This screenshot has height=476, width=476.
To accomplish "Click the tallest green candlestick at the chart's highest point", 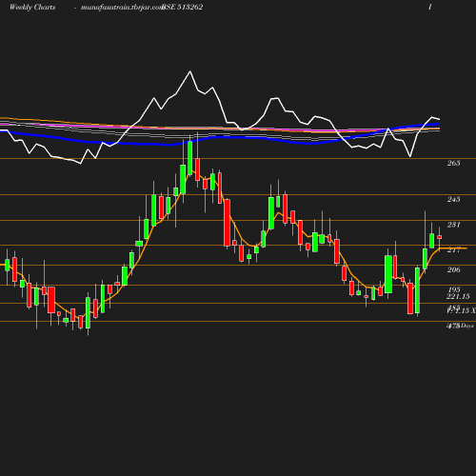I will tap(190, 158).
